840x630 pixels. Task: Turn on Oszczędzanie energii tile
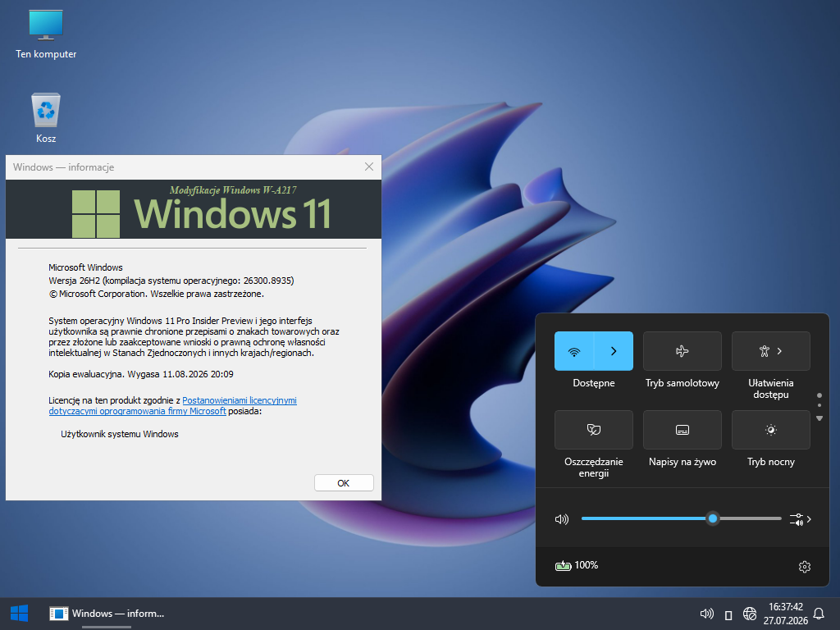[594, 430]
